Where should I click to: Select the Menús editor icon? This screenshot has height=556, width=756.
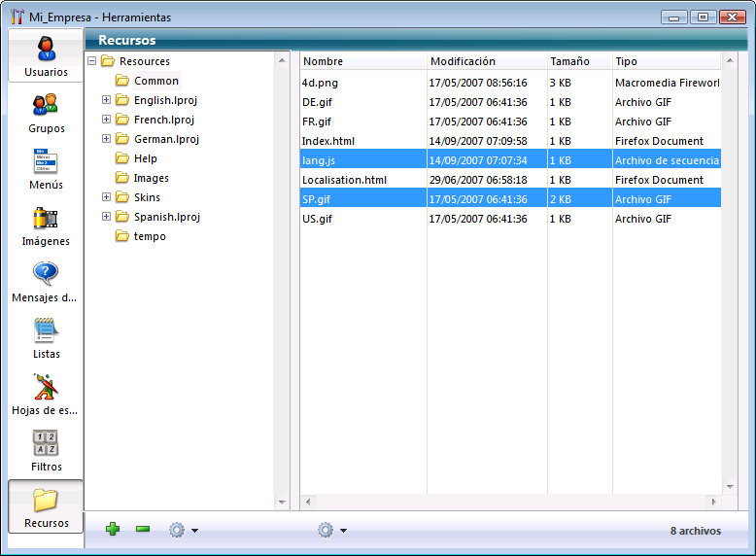(x=46, y=161)
